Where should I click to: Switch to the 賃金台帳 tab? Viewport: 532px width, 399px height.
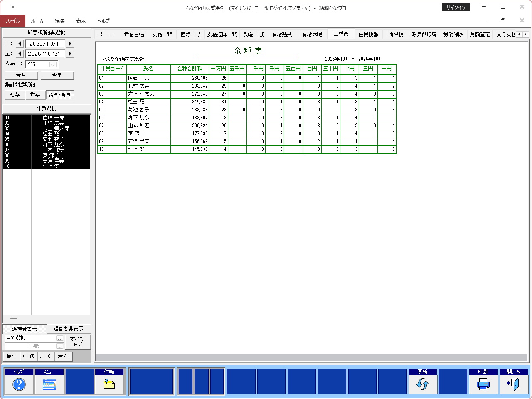[x=134, y=34]
